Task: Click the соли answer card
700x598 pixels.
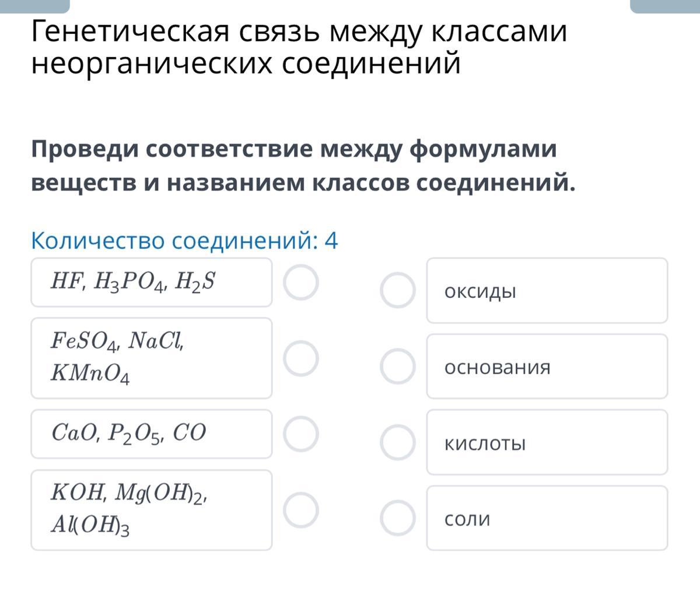Action: coord(547,518)
